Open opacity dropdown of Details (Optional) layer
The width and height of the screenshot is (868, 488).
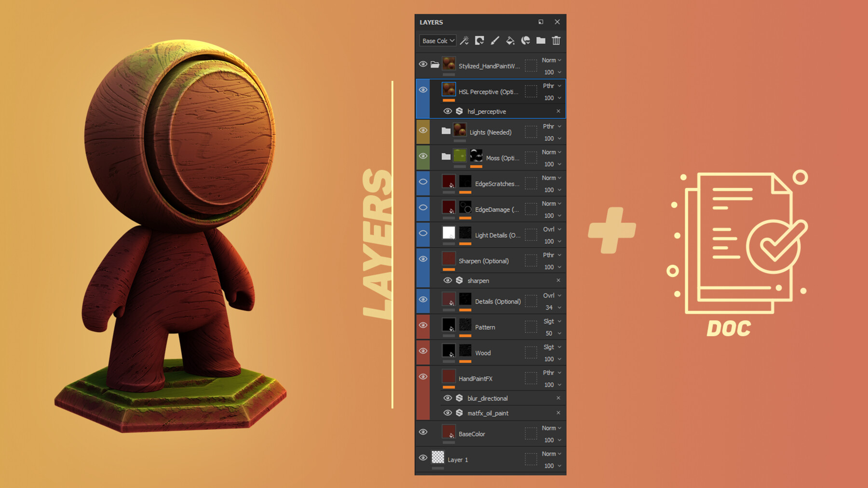(553, 307)
